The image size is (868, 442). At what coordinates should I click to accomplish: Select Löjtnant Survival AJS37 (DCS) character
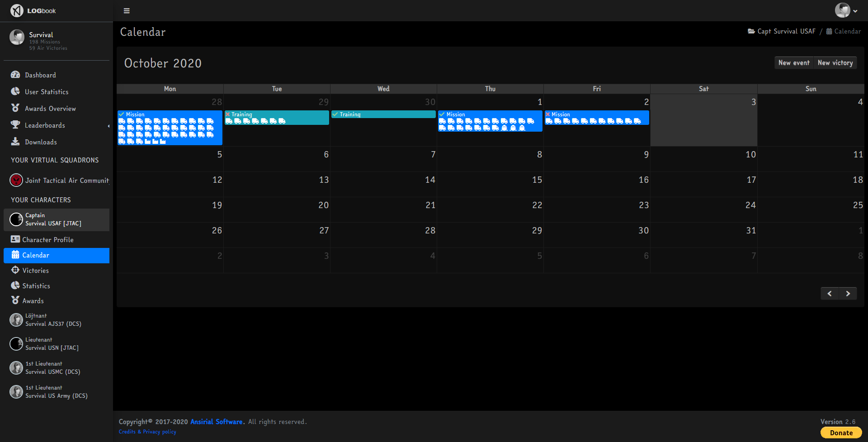pos(56,320)
